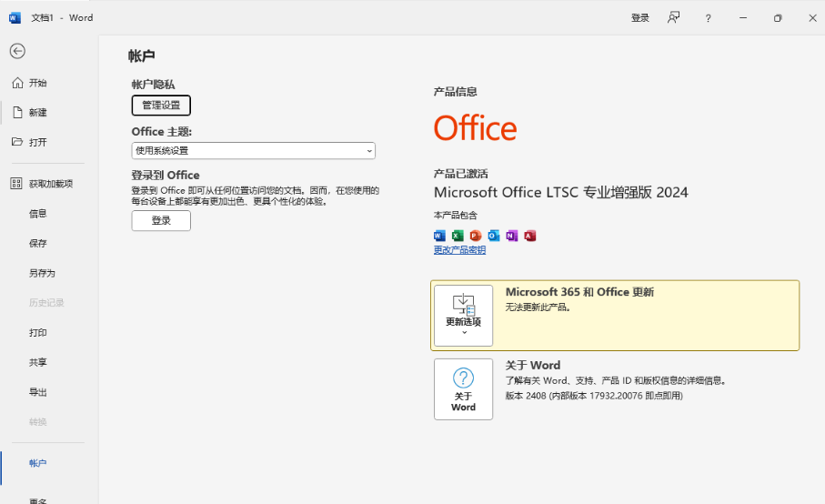Click the Outlook product icon
The height and width of the screenshot is (504, 825).
(x=494, y=236)
